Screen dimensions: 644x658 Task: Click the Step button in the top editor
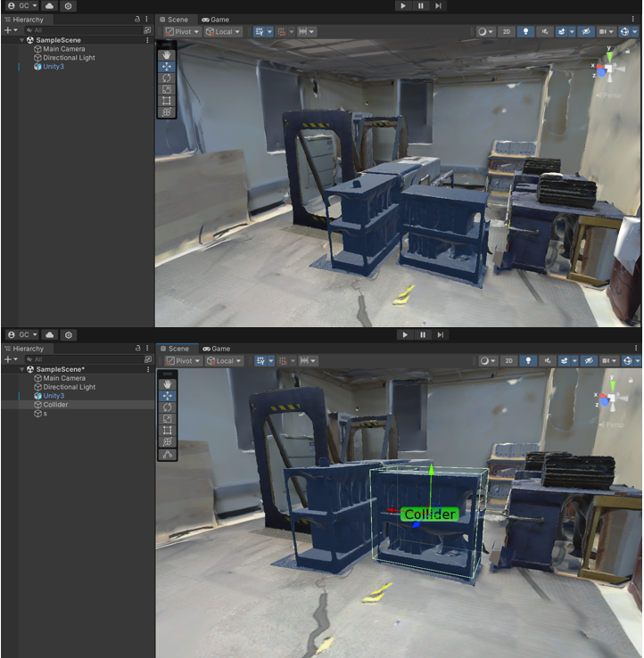pyautogui.click(x=438, y=6)
